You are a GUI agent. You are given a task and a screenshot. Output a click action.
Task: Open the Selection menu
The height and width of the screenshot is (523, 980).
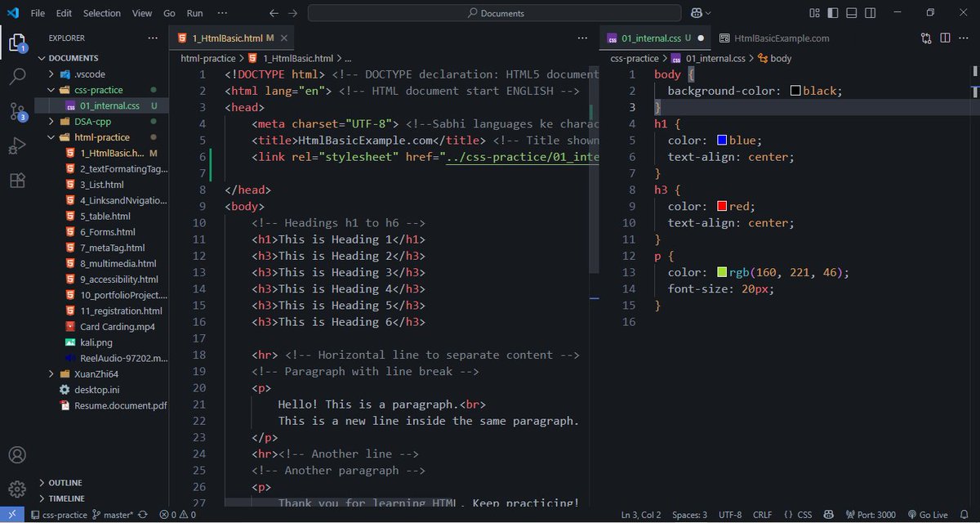102,13
